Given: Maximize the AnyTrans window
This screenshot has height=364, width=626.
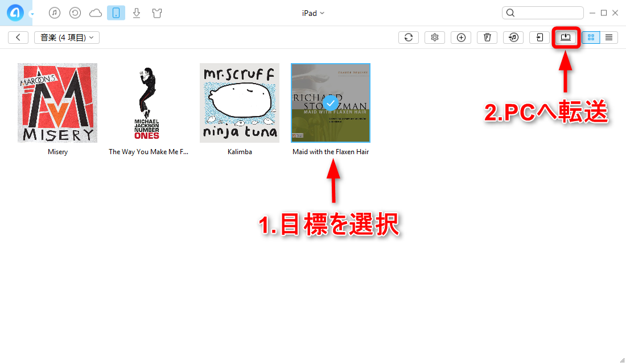Looking at the screenshot, I should pyautogui.click(x=604, y=13).
